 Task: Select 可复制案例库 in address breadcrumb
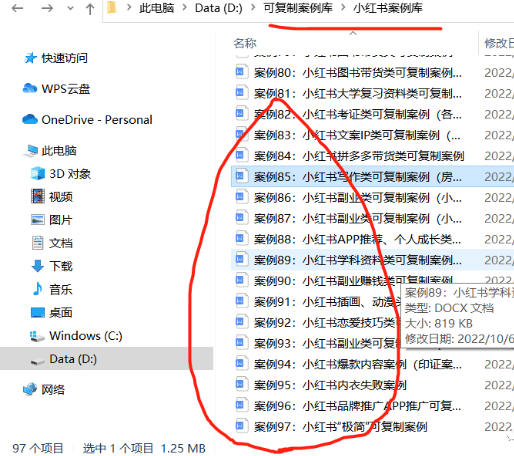click(298, 8)
